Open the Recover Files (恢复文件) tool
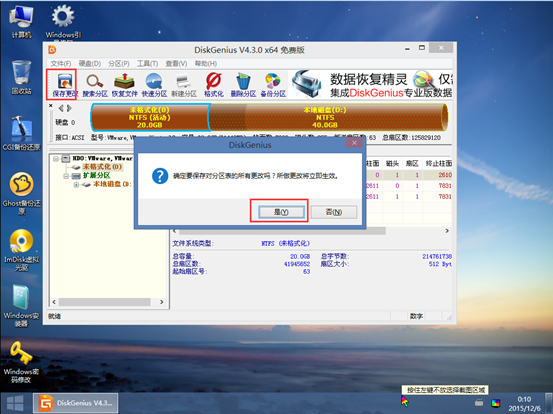The width and height of the screenshot is (553, 414). pyautogui.click(x=124, y=85)
